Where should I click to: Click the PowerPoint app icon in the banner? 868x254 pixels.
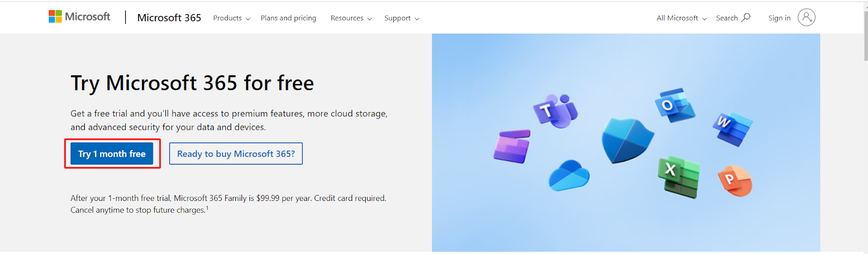735,180
